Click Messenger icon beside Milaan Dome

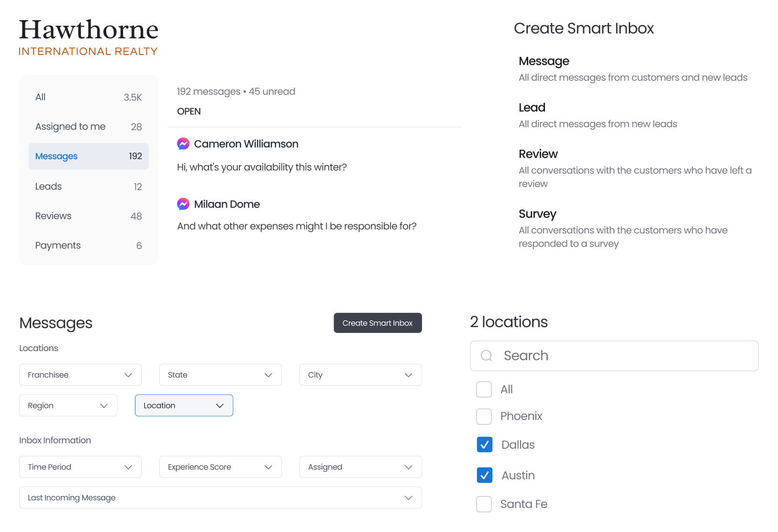coord(183,204)
